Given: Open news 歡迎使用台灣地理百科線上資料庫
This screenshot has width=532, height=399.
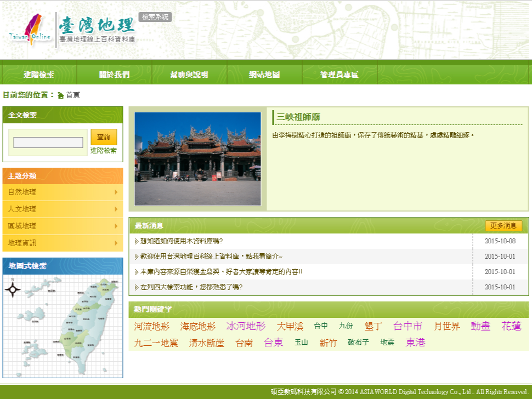Looking at the screenshot, I should pyautogui.click(x=211, y=256).
